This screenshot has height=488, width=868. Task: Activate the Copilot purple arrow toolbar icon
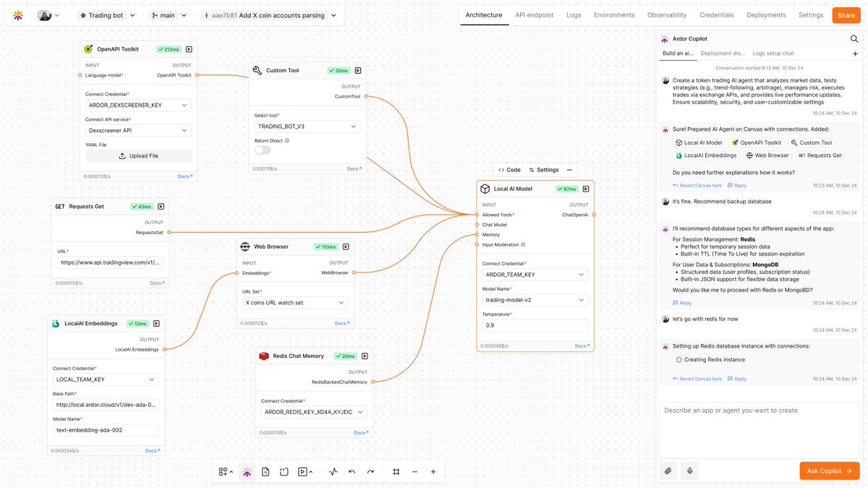[x=247, y=471]
